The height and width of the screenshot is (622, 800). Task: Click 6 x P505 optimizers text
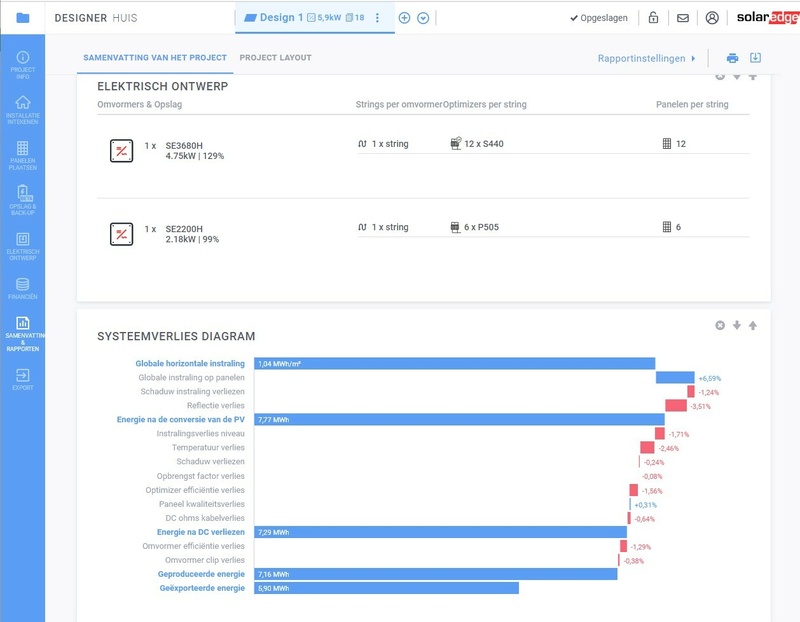point(481,227)
